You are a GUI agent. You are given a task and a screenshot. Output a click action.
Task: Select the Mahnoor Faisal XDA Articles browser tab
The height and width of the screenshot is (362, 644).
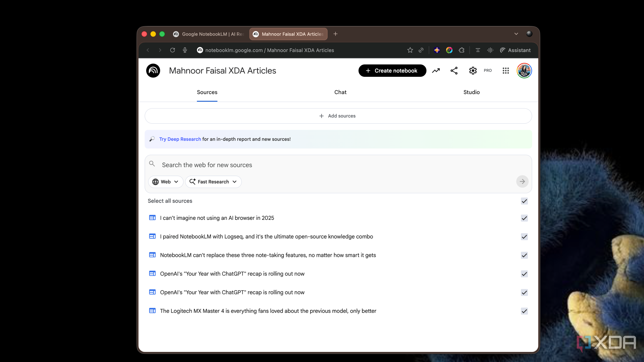[x=289, y=34]
